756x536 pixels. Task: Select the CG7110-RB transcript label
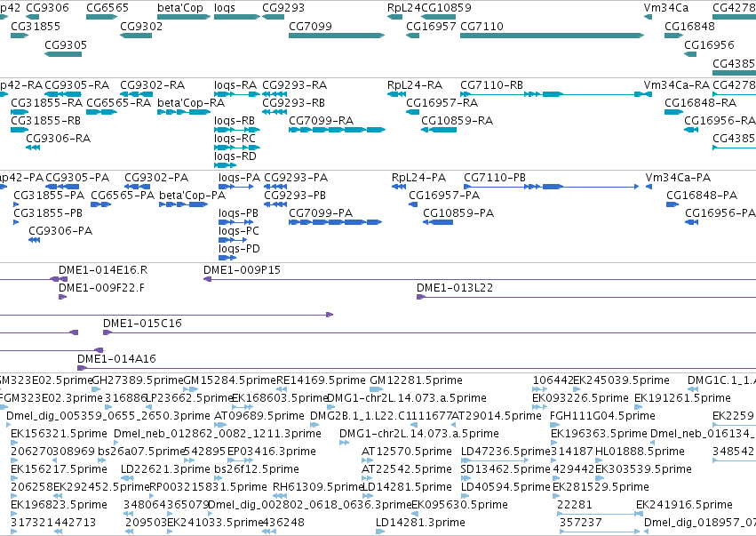[492, 85]
